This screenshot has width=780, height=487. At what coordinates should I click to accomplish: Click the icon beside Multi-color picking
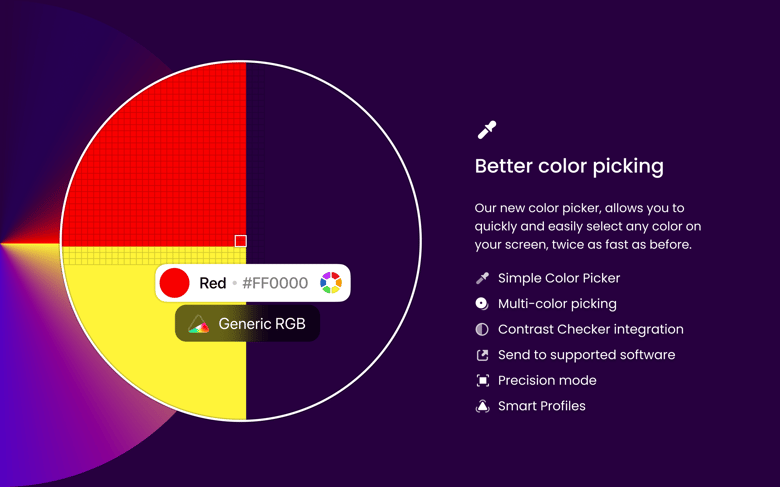(x=482, y=303)
